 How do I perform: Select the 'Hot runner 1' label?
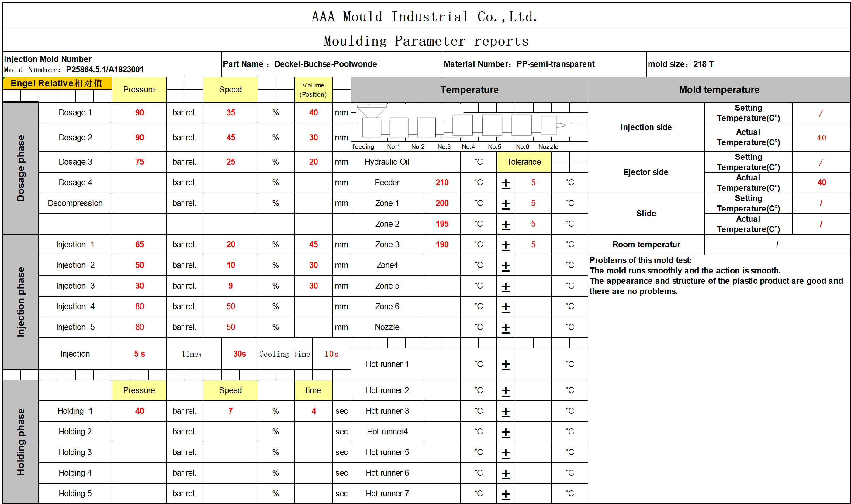pyautogui.click(x=387, y=364)
